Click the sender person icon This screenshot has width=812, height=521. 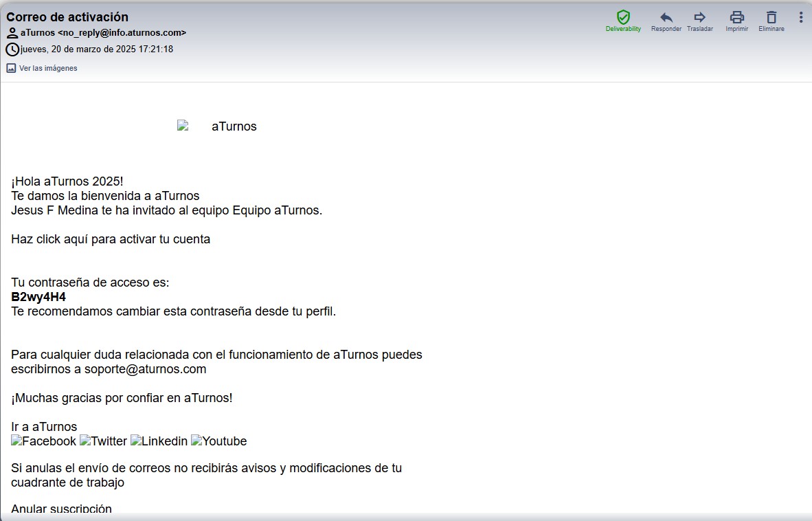tap(12, 33)
